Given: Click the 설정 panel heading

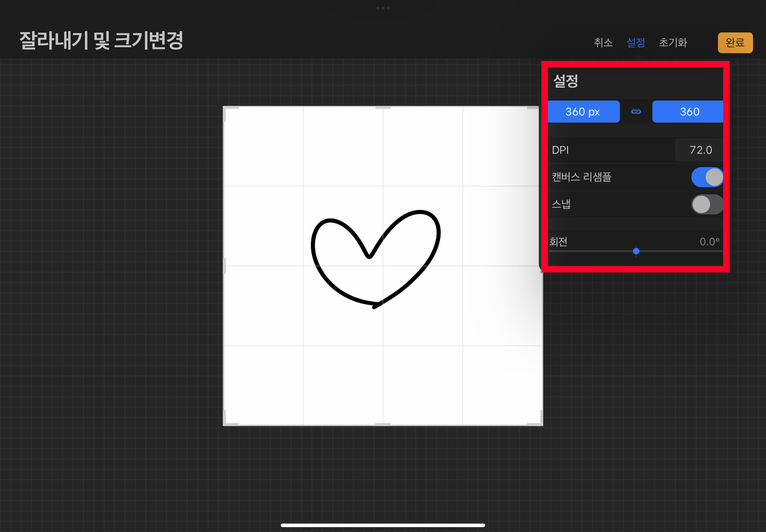Looking at the screenshot, I should 565,81.
